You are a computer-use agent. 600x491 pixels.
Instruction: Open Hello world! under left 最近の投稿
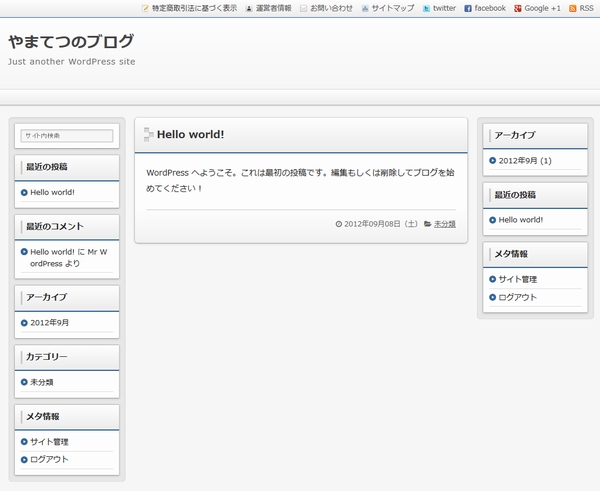(52, 192)
